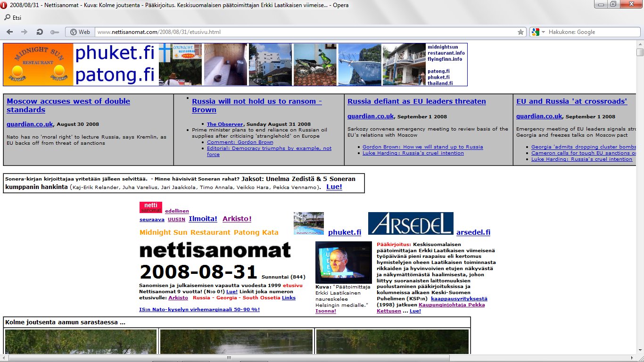Reload the page with the refresh icon

click(x=40, y=32)
